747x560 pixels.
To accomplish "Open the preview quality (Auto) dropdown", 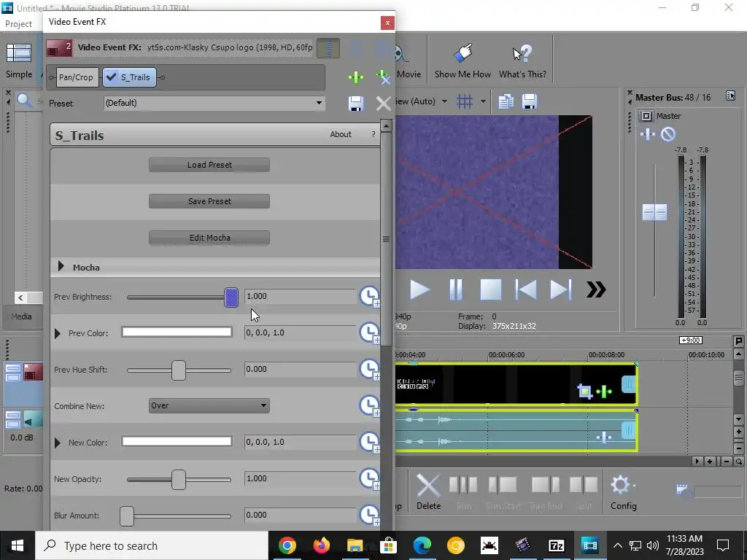I will tap(444, 101).
